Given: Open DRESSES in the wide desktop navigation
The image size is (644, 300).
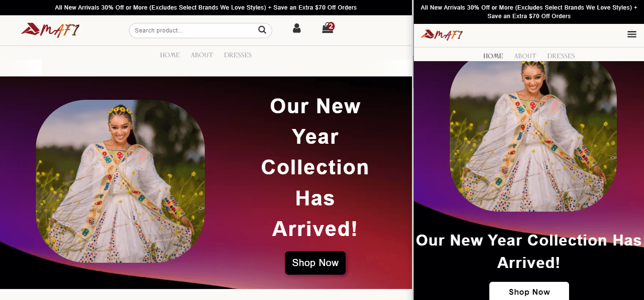Looking at the screenshot, I should point(238,55).
